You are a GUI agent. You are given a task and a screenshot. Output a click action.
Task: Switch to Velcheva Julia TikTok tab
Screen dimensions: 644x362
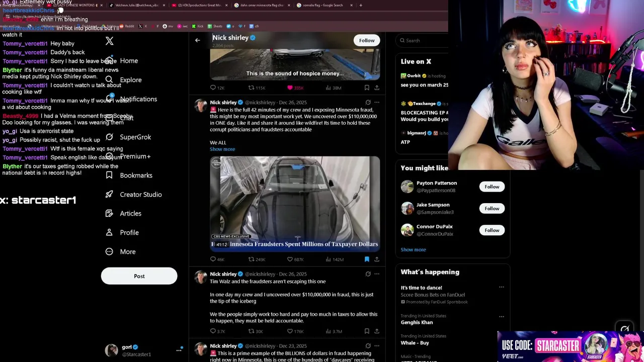point(136,5)
